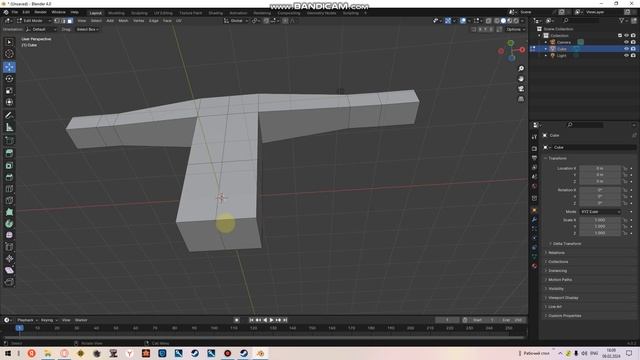Viewport: 640px width, 360px height.
Task: Jump to the timeline end frame button
Action: pos(285,320)
